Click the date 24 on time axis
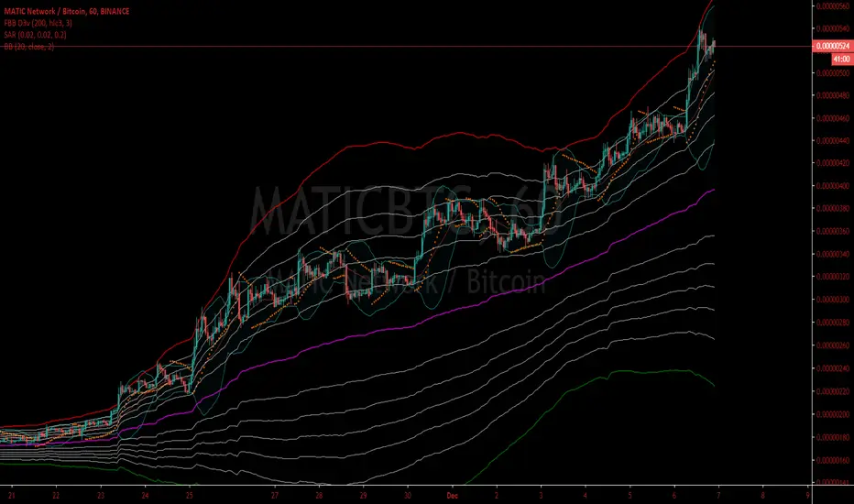 point(145,495)
